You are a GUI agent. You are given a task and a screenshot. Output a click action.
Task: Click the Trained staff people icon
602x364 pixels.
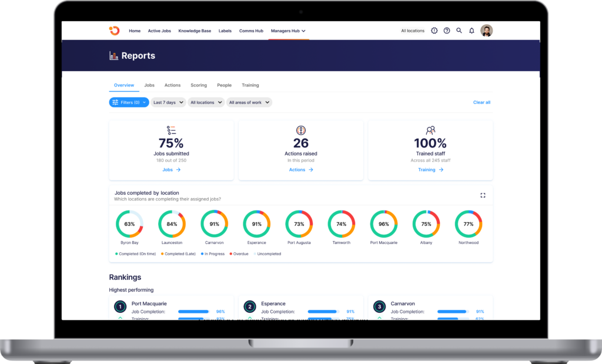(x=430, y=131)
